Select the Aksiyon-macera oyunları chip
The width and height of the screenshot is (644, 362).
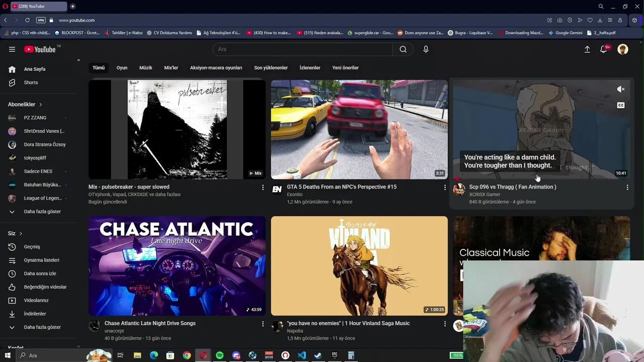216,68
